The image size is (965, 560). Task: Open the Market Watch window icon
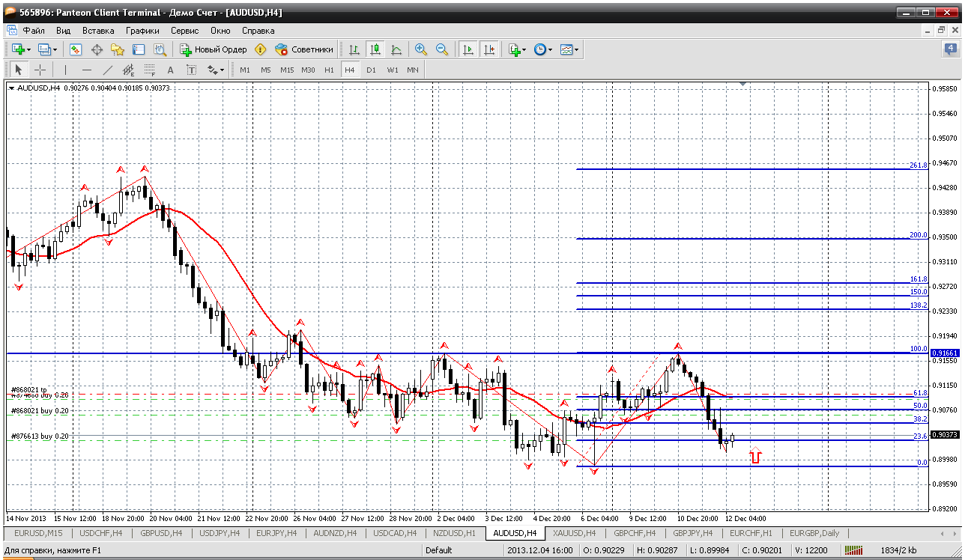click(76, 49)
